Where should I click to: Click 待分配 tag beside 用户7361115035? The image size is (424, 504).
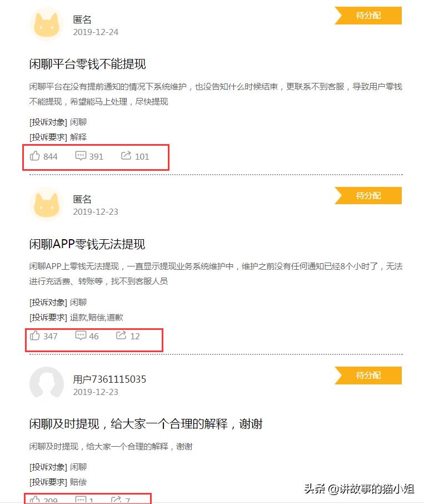(368, 375)
